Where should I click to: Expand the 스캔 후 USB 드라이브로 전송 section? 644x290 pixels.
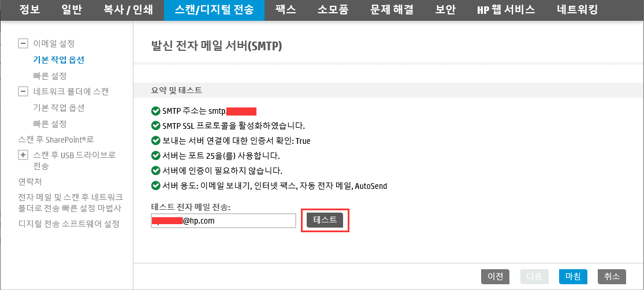click(x=23, y=155)
